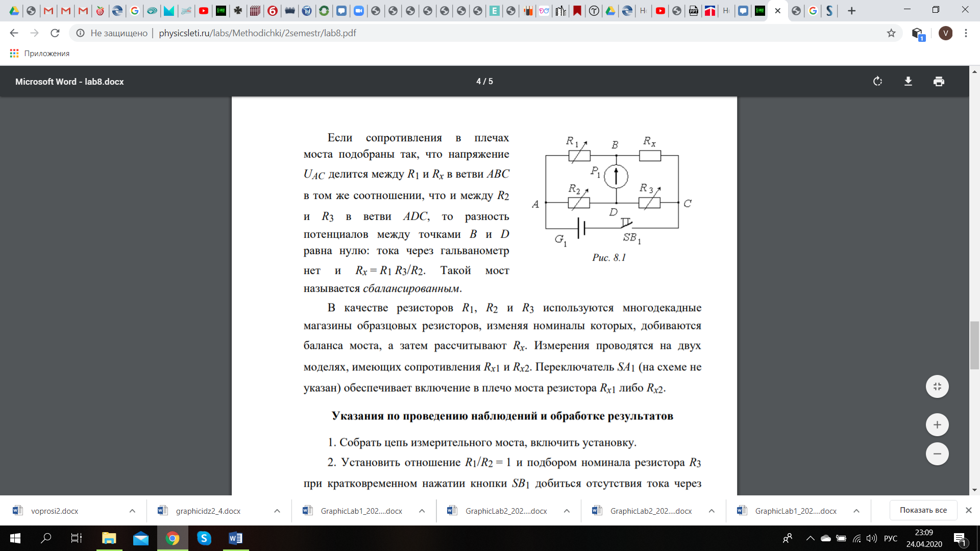Expand options for voprosi2.docx download
Image resolution: width=980 pixels, height=551 pixels.
pyautogui.click(x=132, y=511)
